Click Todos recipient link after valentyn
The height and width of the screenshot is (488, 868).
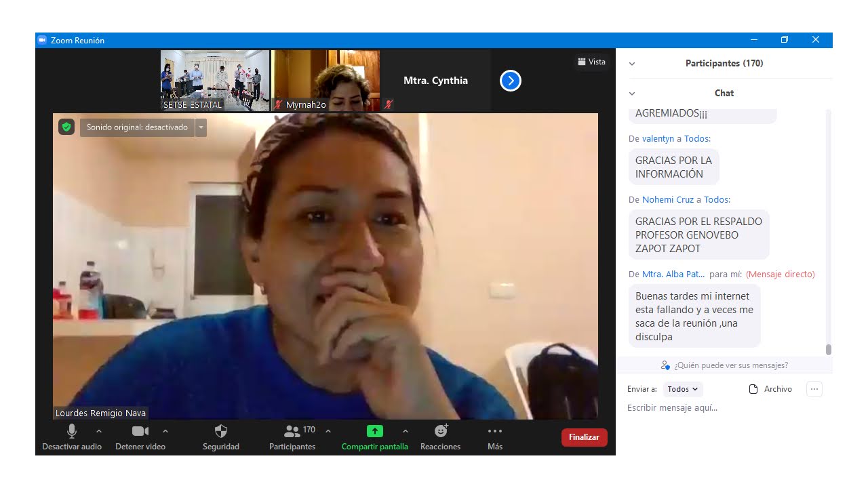tap(697, 138)
